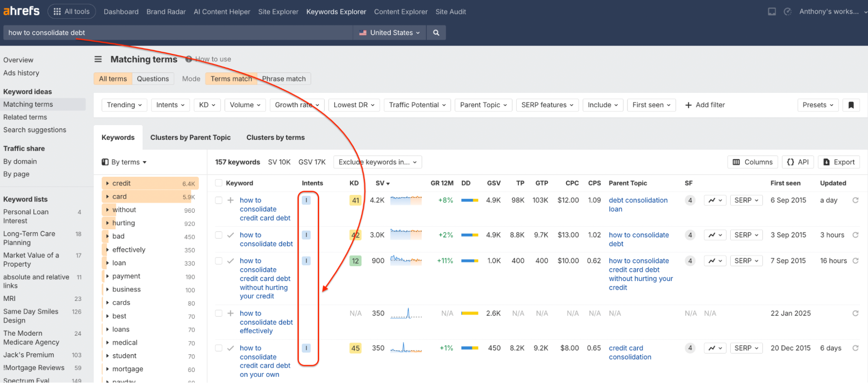Viewport: 868px width, 383px height.
Task: Open Exclude keywords in dropdown
Action: tap(377, 162)
